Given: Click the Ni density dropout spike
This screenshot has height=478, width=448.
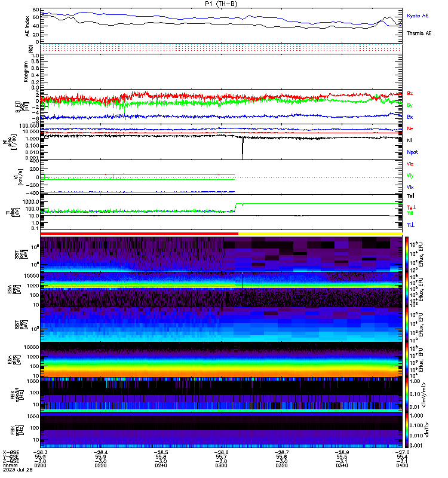Looking at the screenshot, I should [243, 148].
